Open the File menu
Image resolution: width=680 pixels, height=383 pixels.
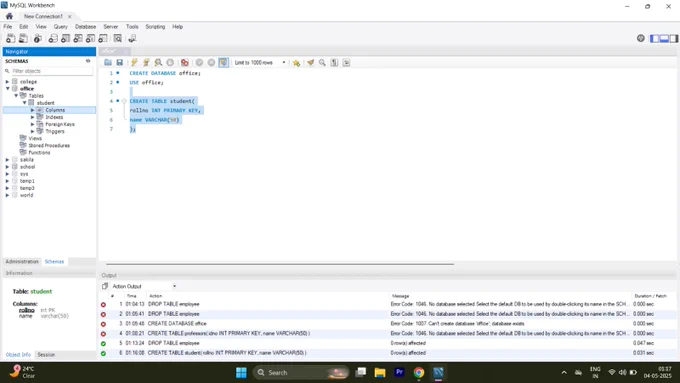[8, 26]
